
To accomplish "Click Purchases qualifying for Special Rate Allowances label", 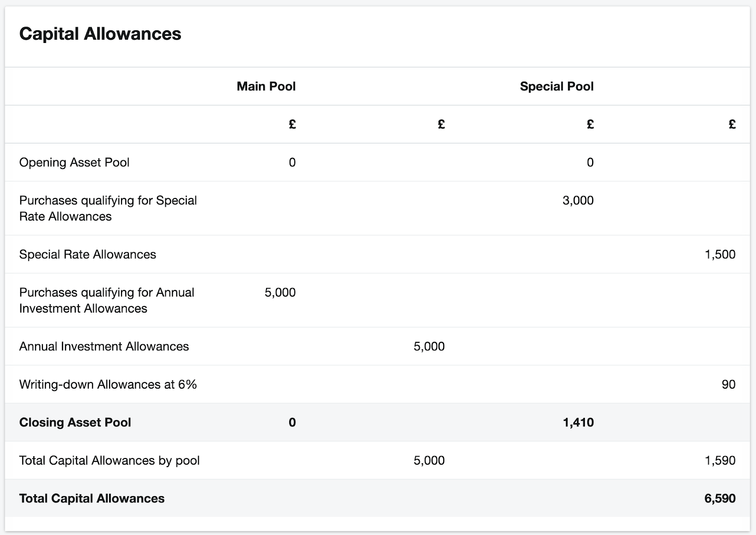I will click(x=107, y=208).
